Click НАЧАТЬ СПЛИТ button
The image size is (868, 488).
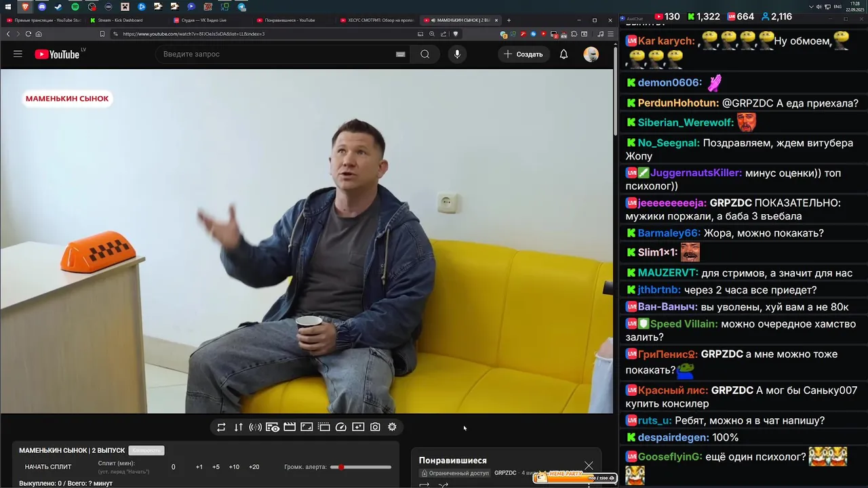pos(48,467)
